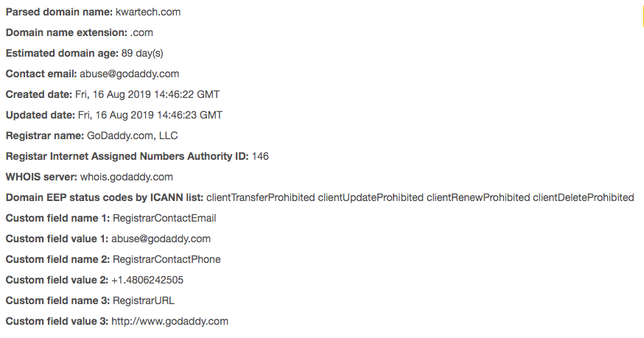Click the parsed domain name kwartech.com
This screenshot has width=644, height=338.
148,13
